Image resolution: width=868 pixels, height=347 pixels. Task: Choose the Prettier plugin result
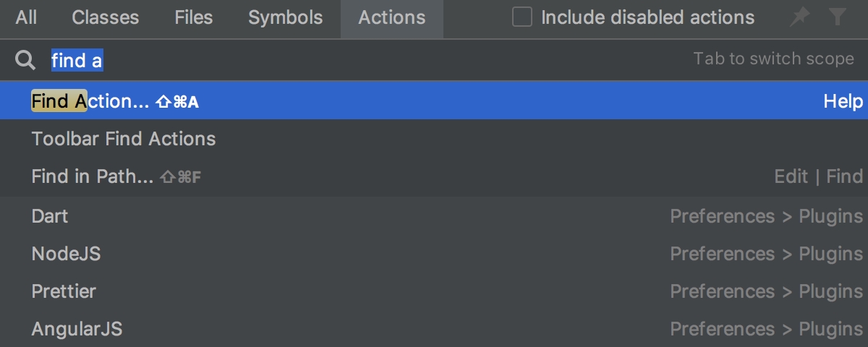point(64,291)
